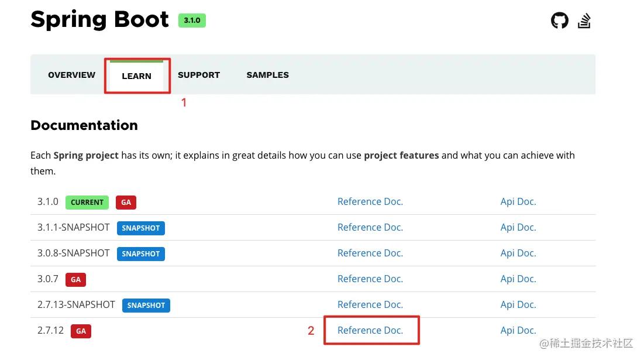This screenshot has height=360, width=644.
Task: Click the SNAPSHOT badge for 2.7.13-SNAPSHOT
Action: pos(146,305)
